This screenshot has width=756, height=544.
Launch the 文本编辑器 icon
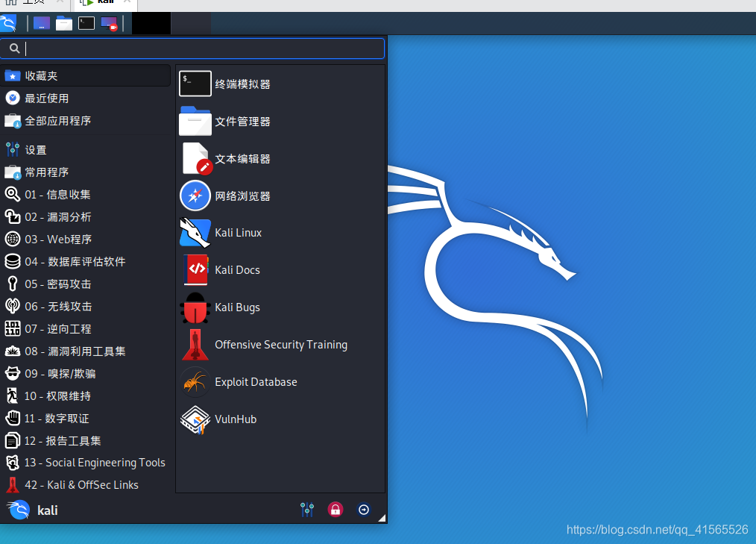(x=197, y=158)
